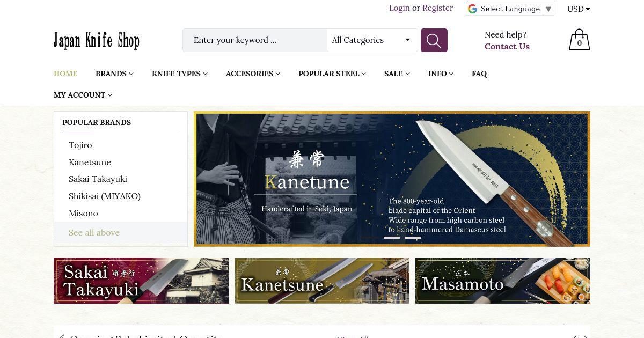The height and width of the screenshot is (338, 644).
Task: Select Shikisai (MIYAKO) brand link
Action: 105,196
